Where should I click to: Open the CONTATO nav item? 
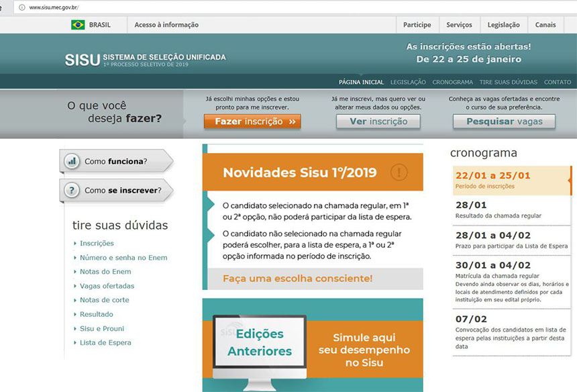(x=558, y=82)
